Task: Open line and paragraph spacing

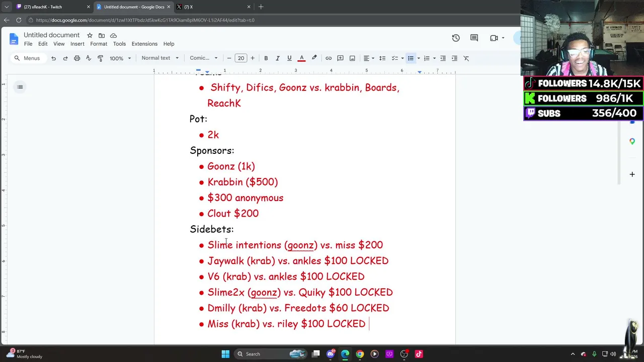Action: pos(382,58)
